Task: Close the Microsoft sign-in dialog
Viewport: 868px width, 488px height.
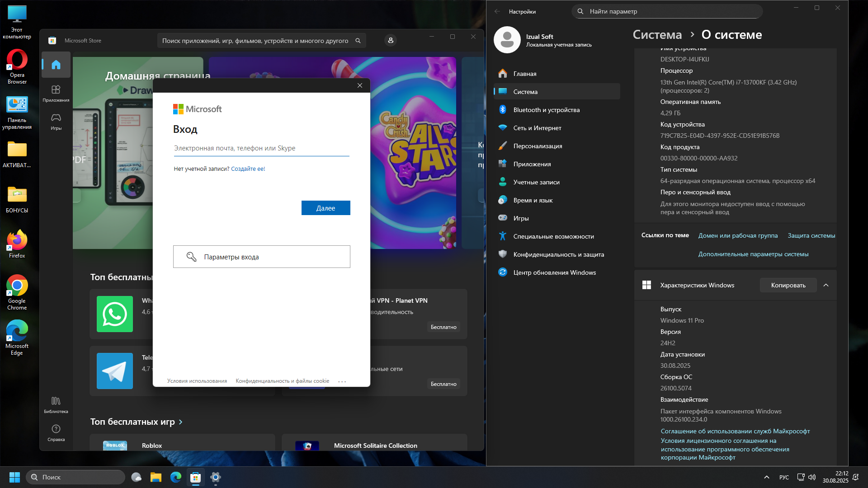Action: 360,85
